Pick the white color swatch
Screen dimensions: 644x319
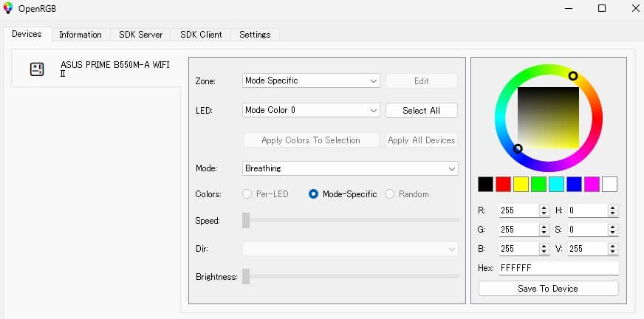tap(609, 185)
